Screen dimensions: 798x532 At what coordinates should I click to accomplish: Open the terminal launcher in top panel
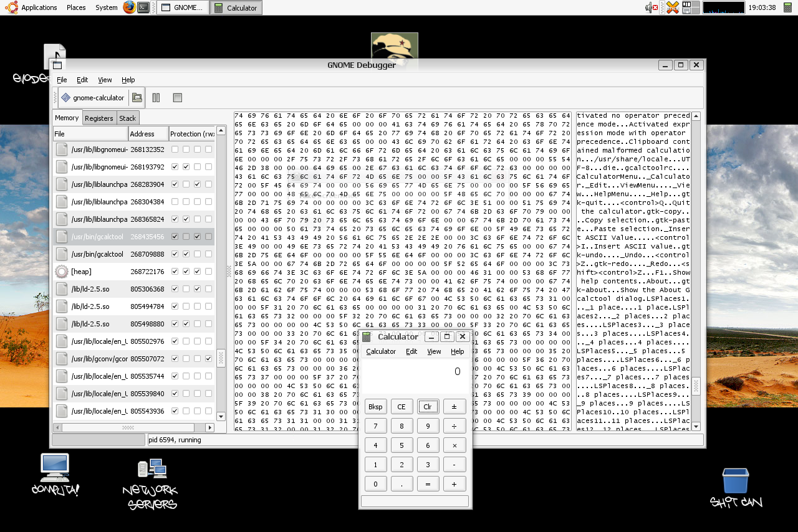coord(143,7)
